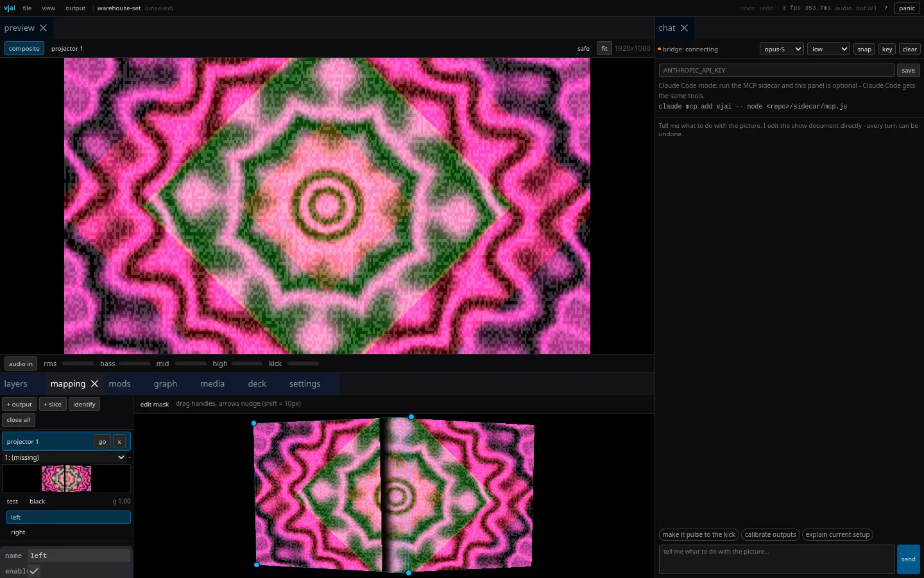Click the gamma value 'g 1.00'
The height and width of the screenshot is (578, 924).
pyautogui.click(x=121, y=502)
